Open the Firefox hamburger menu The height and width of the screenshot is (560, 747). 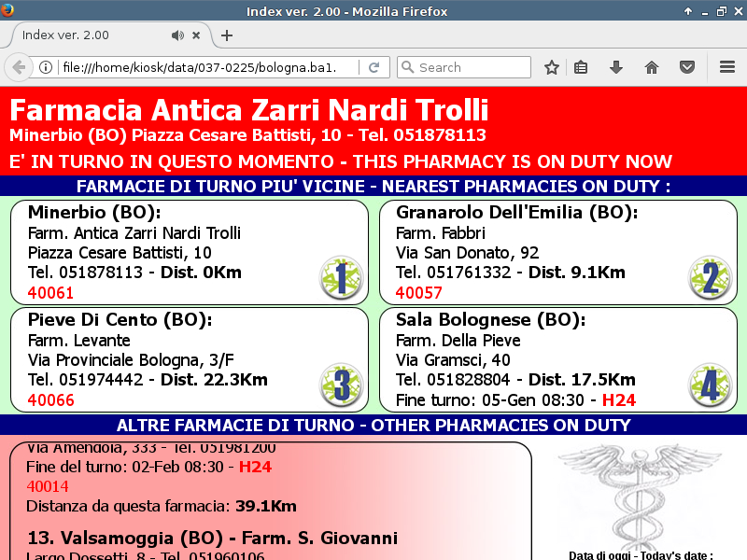[727, 67]
